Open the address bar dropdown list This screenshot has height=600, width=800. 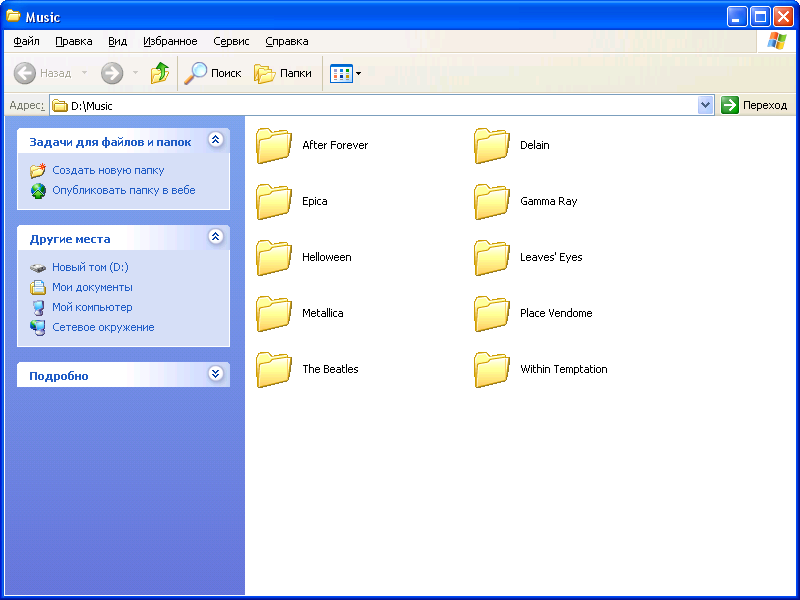point(706,105)
